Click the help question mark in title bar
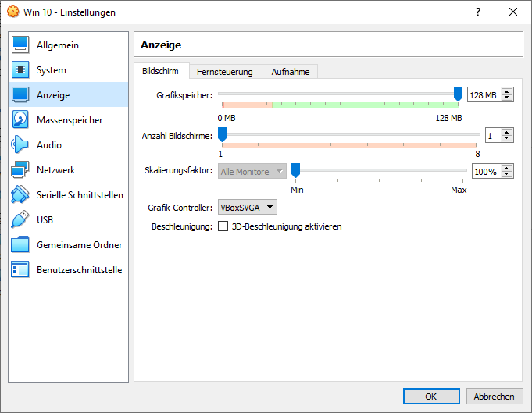This screenshot has width=532, height=413. tap(478, 12)
